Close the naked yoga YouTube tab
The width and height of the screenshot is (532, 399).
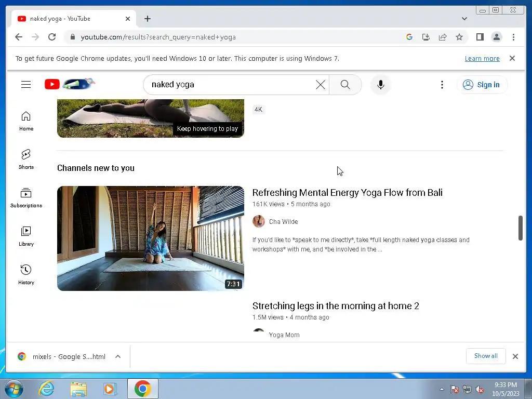pyautogui.click(x=128, y=19)
